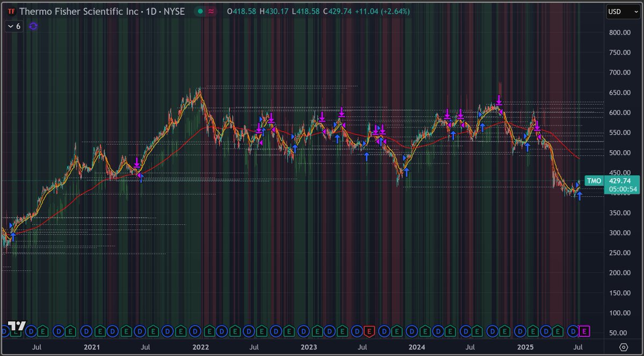Click the TradingView logo on chart

click(x=17, y=327)
